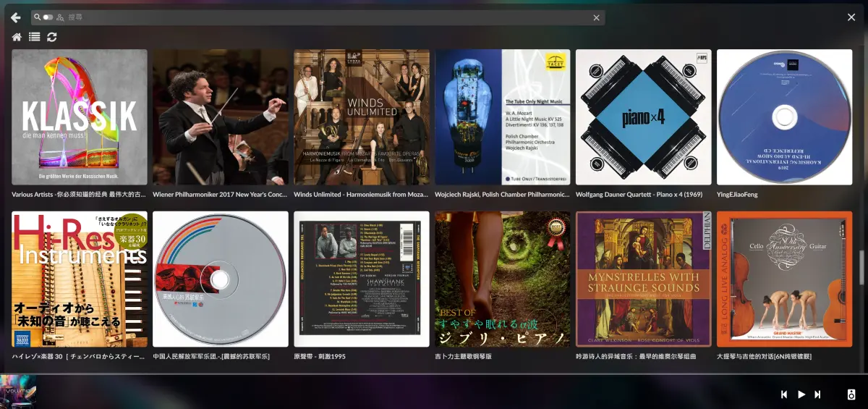
Task: Open the Best Of Ghibli piano cover
Action: pos(503,279)
